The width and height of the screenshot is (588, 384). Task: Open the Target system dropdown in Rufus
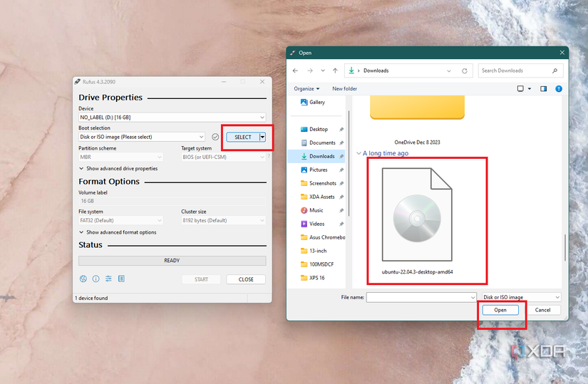point(224,157)
